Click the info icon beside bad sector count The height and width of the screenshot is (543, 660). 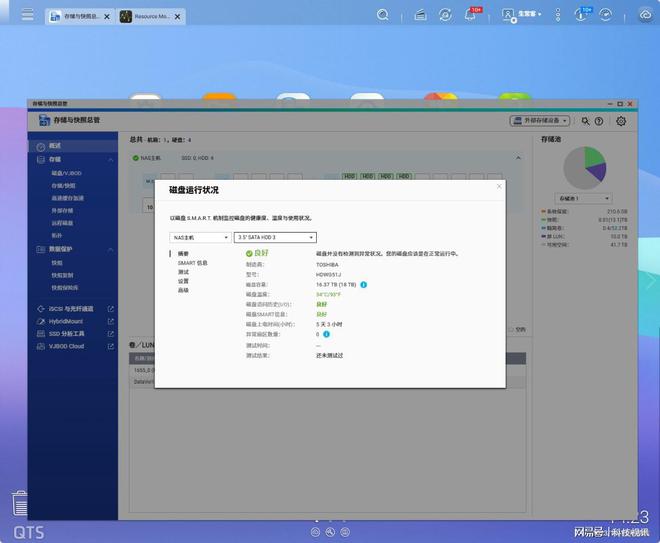click(327, 334)
